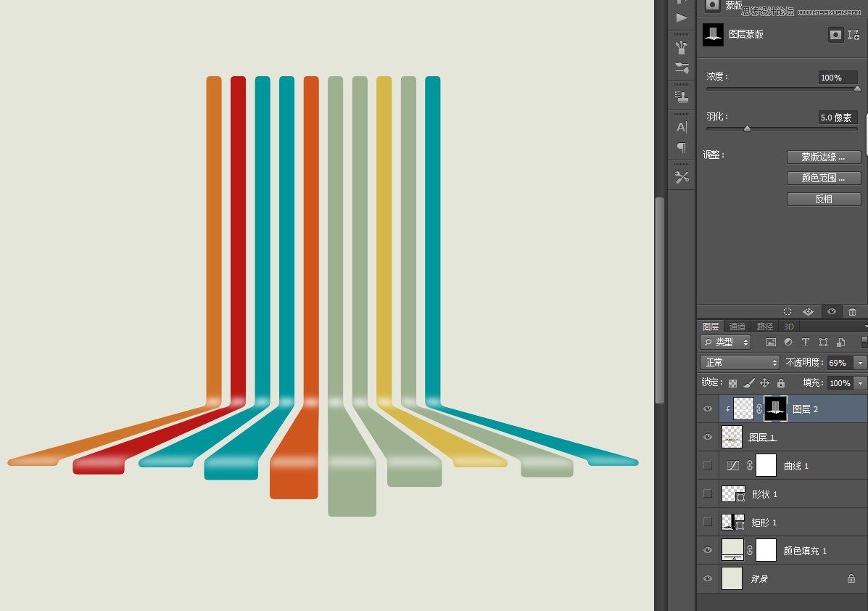This screenshot has width=868, height=611.
Task: Load selection from mask icon
Action: point(788,312)
